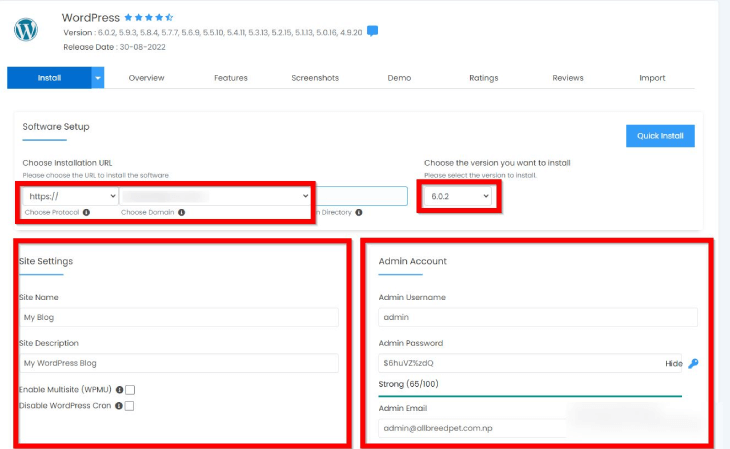Click the password strength bar

[530, 396]
